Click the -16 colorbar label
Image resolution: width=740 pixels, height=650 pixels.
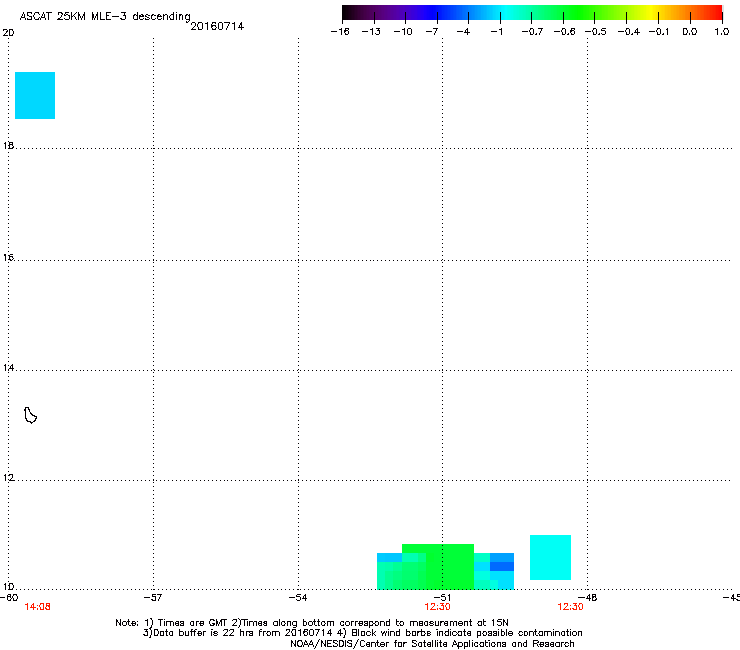(x=340, y=32)
